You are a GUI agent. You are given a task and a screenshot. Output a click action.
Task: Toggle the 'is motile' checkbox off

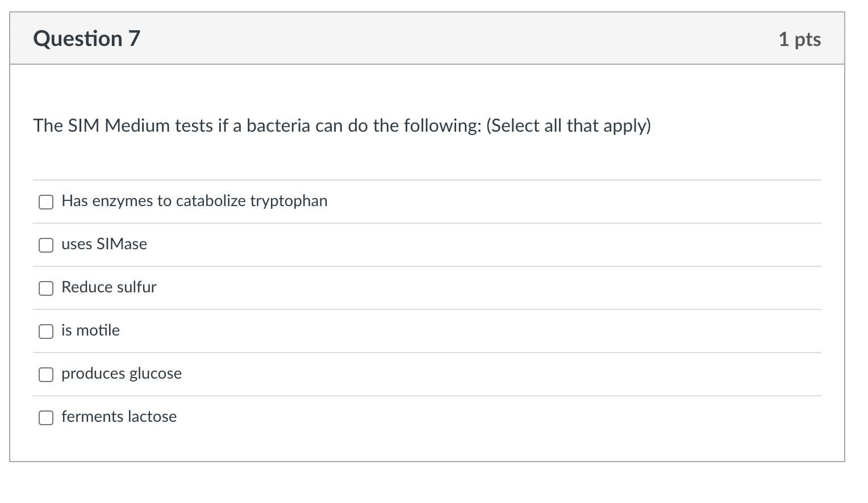tap(45, 331)
